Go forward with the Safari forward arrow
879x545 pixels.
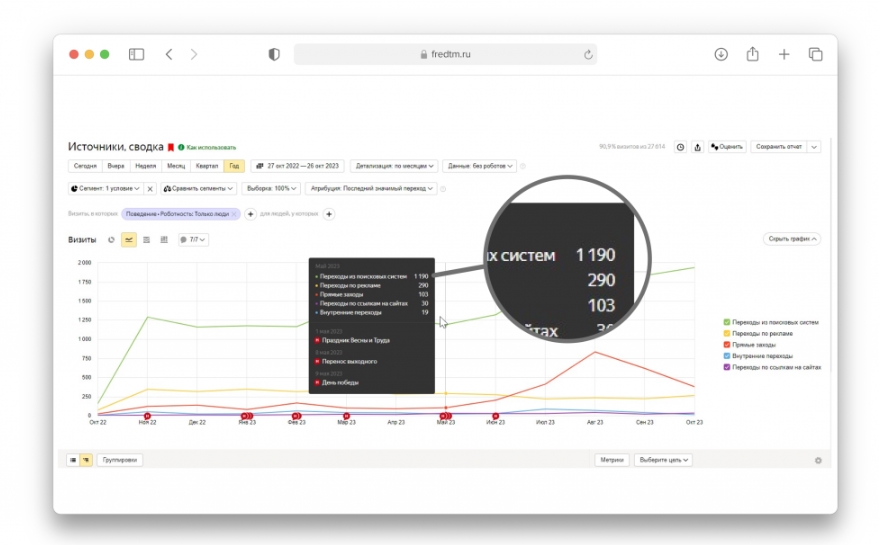point(194,54)
